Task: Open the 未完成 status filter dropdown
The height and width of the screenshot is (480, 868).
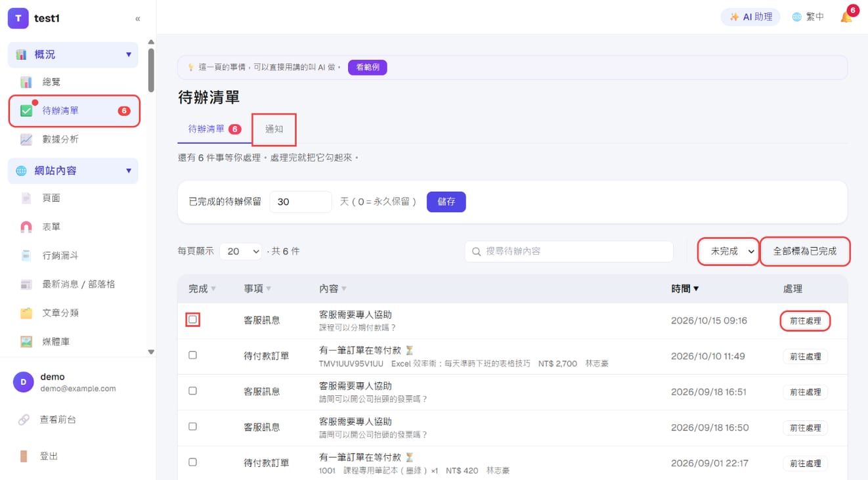Action: 728,251
